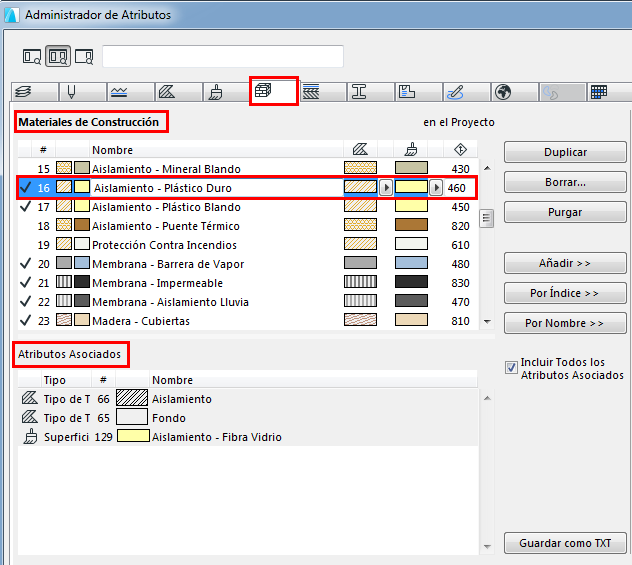This screenshot has width=632, height=565.
Task: Sort by surface column brush icon
Action: [411, 150]
